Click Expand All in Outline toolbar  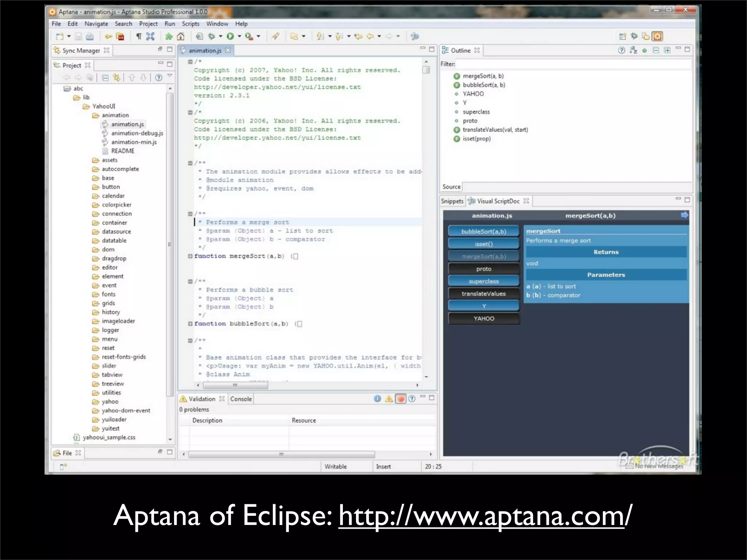pyautogui.click(x=667, y=50)
